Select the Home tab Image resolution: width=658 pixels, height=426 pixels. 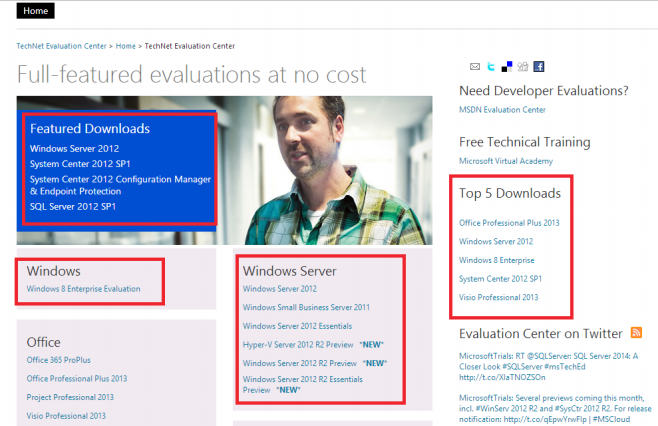(35, 11)
